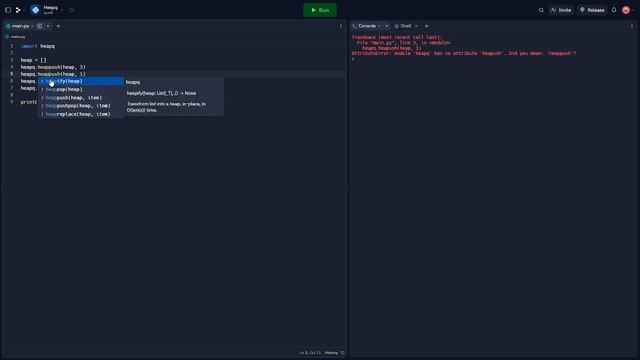Viewport: 640px width, 360px height.
Task: Click the Release button
Action: pyautogui.click(x=592, y=10)
